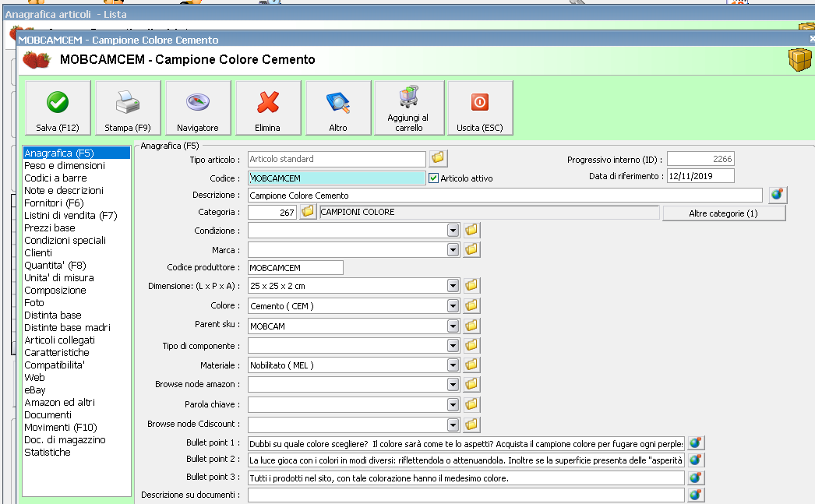Click the Altre categorie (1) button
Viewport: 815px width, 504px height.
click(x=723, y=213)
